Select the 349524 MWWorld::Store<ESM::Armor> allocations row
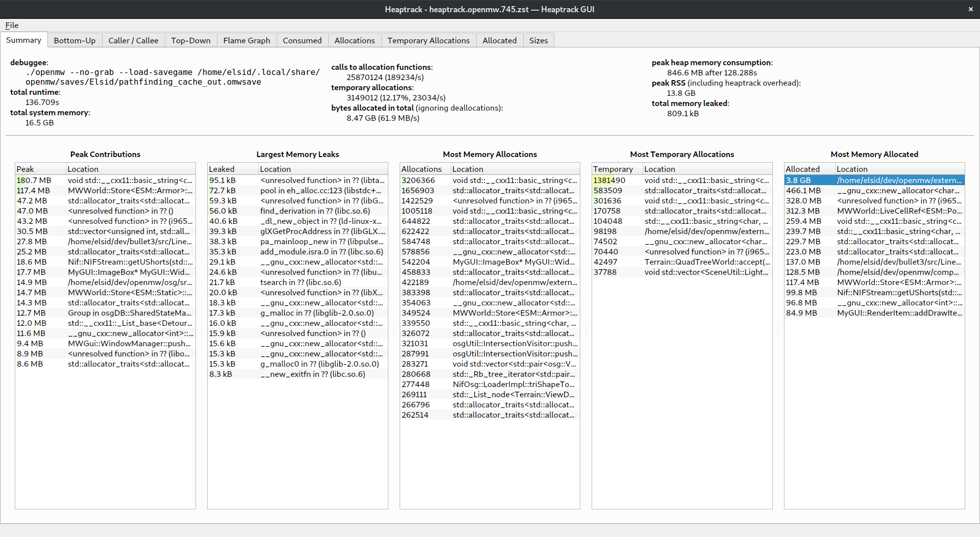Screen dimensions: 980x537 pos(490,313)
